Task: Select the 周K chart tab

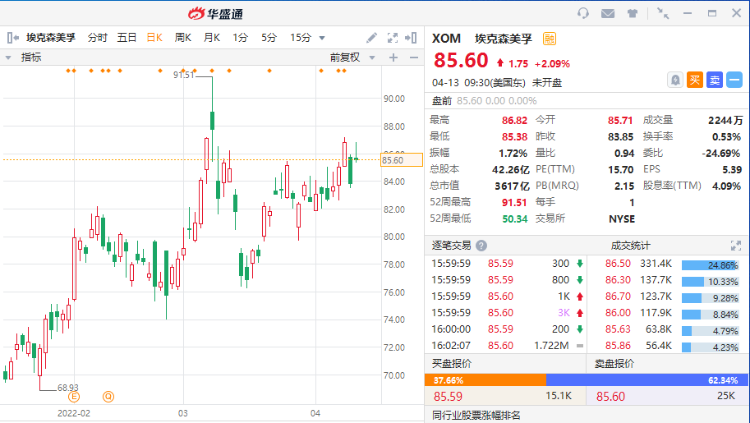Action: tap(183, 37)
